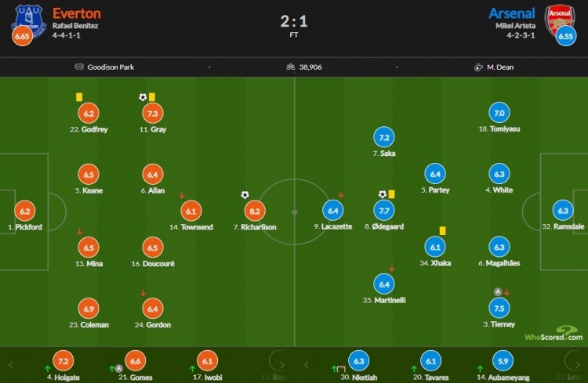The height and width of the screenshot is (383, 588).
Task: Click the Goodison Park stadium icon
Action: pos(79,67)
